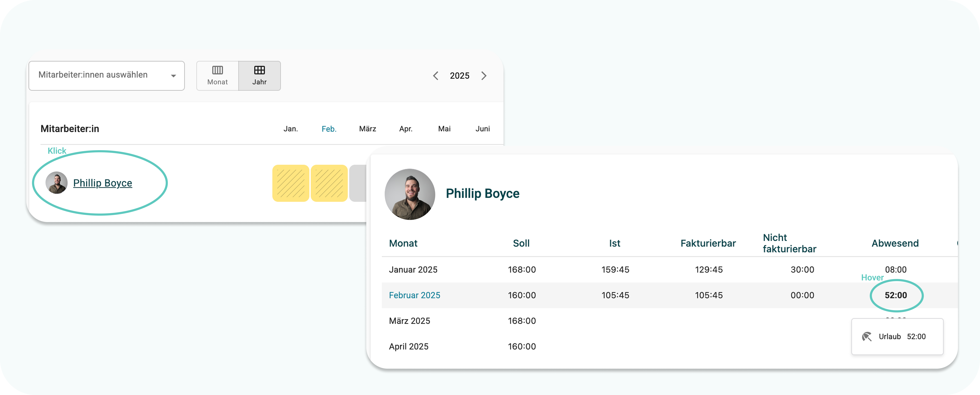Click the large Phillip Boyce profile photo

(410, 194)
